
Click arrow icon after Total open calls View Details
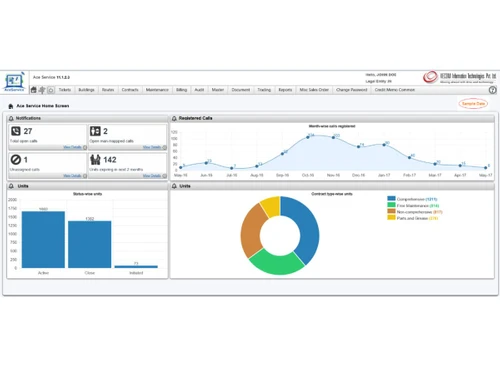pyautogui.click(x=85, y=147)
